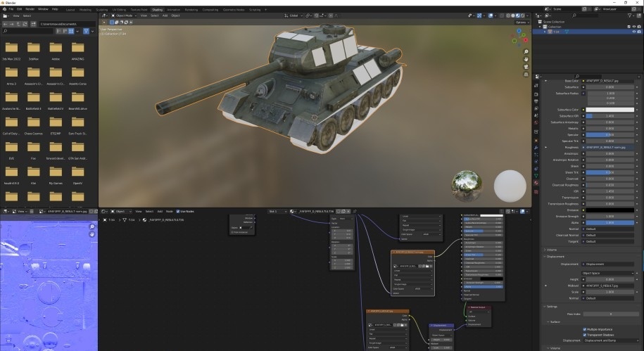The height and width of the screenshot is (351, 644).
Task: Go to parent directory in file browser
Action: point(18,24)
